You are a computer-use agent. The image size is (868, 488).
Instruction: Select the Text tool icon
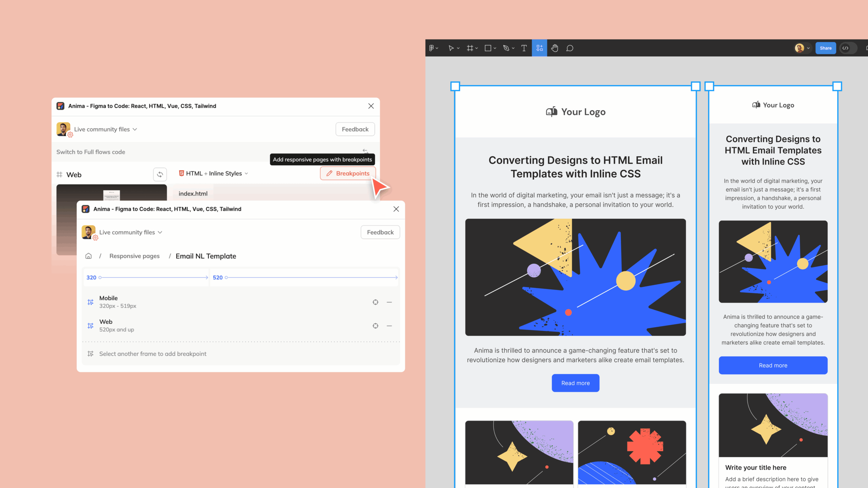[524, 48]
